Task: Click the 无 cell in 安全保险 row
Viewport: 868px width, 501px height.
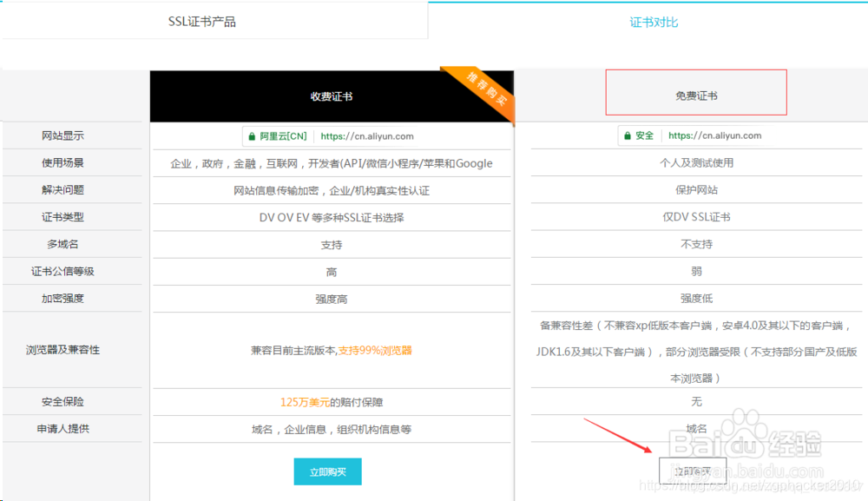Action: [x=696, y=401]
